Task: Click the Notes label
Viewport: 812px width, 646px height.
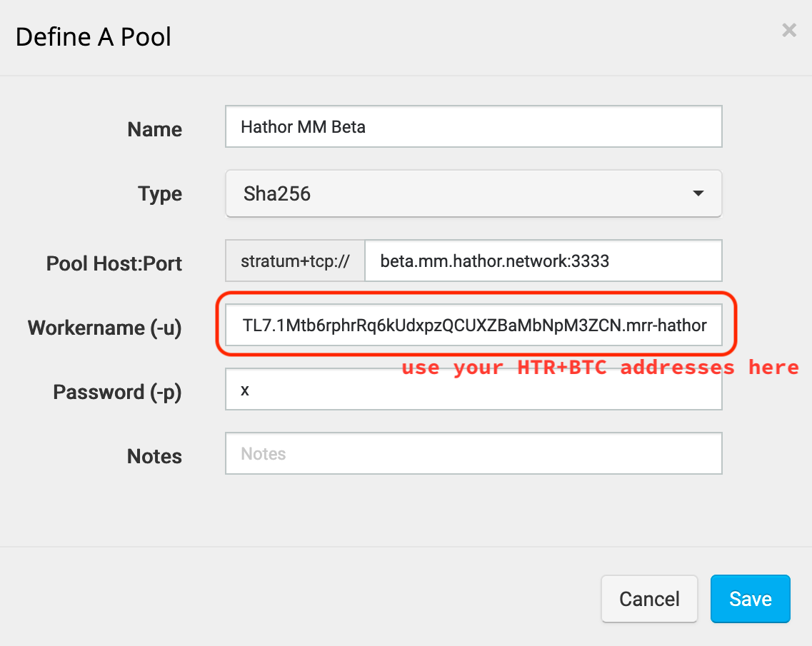Action: 154,457
